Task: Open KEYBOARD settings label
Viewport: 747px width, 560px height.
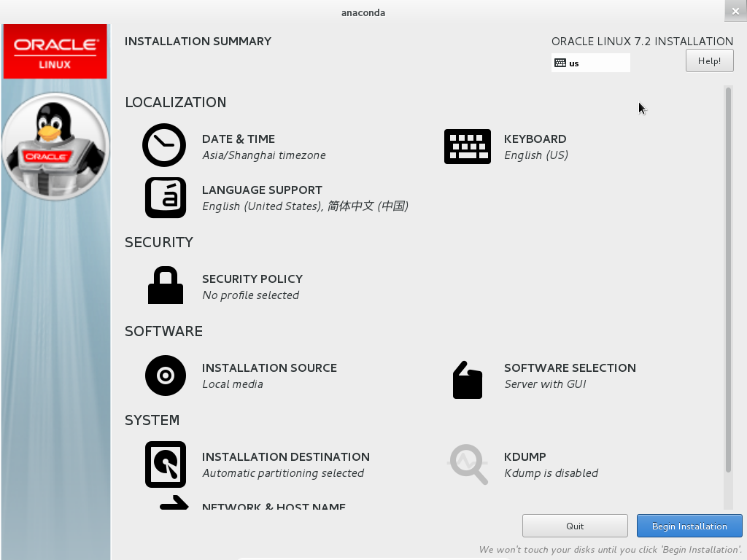Action: [535, 139]
